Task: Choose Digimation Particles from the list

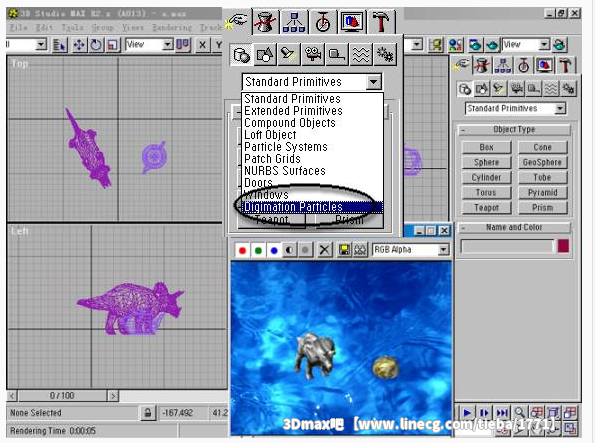Action: click(x=313, y=207)
